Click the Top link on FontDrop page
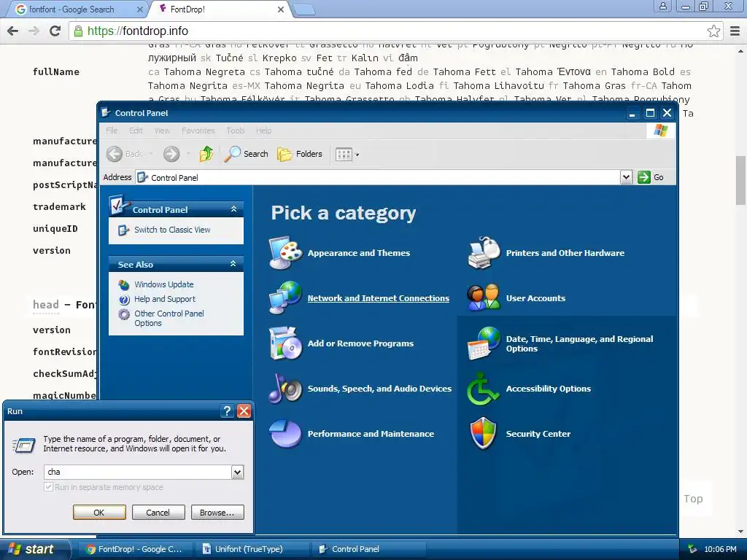Image resolution: width=747 pixels, height=560 pixels. click(x=693, y=499)
